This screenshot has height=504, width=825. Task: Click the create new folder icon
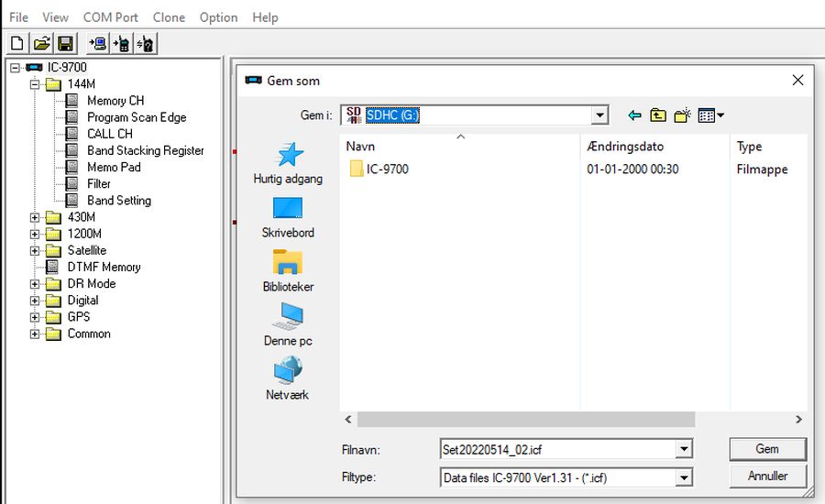[x=682, y=115]
